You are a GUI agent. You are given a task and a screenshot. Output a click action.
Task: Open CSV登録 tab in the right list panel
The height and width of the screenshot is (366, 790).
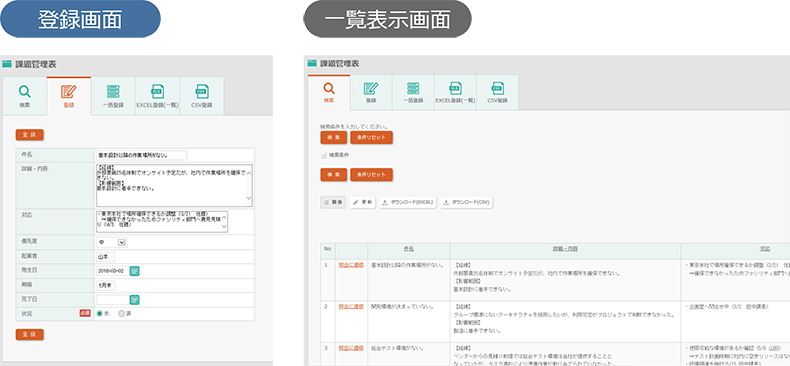coord(497,93)
